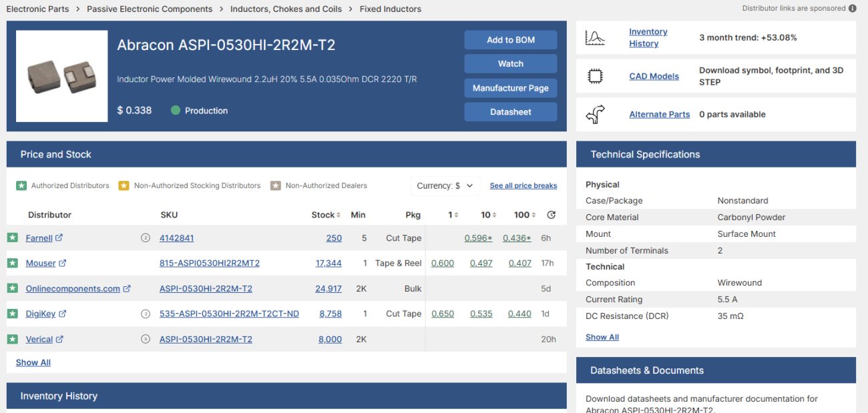Click Onlinecomponents.com stock value 24,917
This screenshot has width=868, height=413.
tap(329, 288)
